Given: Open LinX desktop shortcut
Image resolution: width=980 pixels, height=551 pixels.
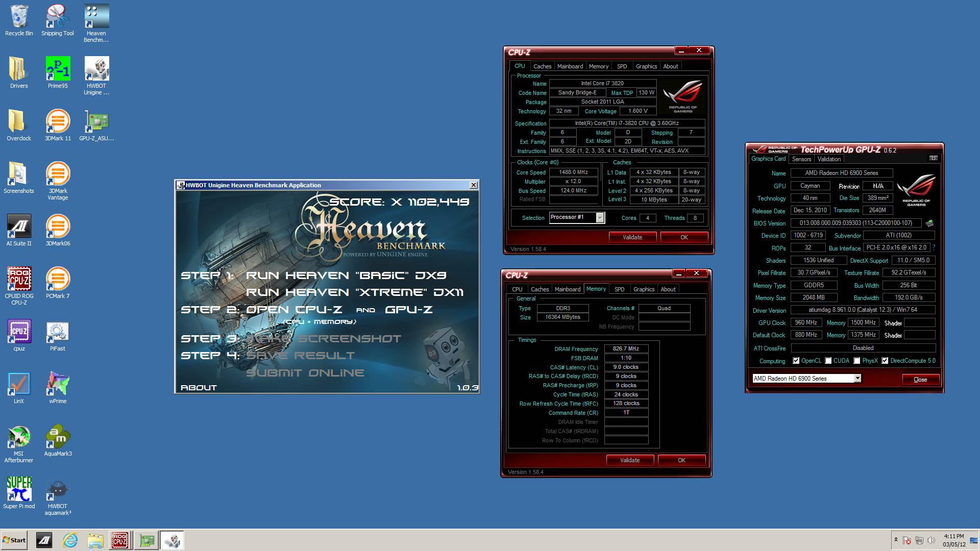Looking at the screenshot, I should coord(19,388).
